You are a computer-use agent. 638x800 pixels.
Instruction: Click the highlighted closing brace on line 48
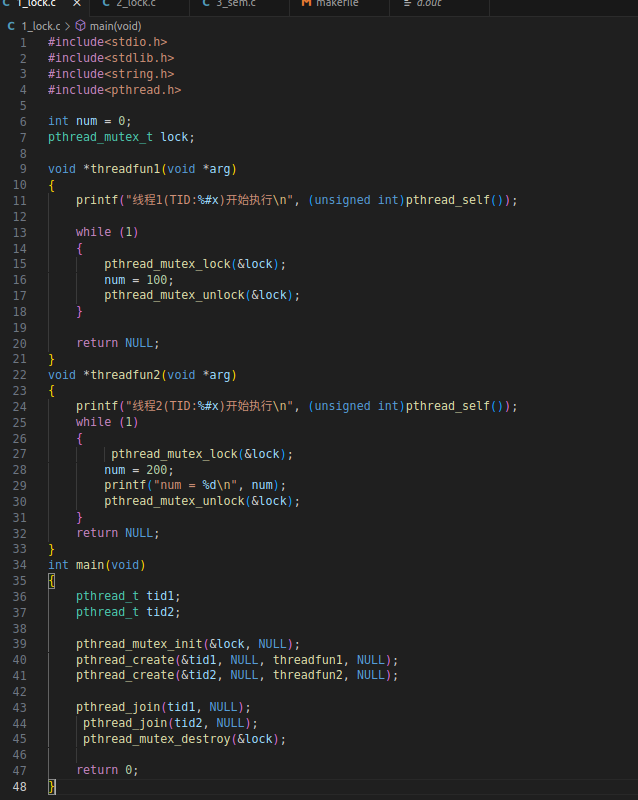click(x=52, y=787)
